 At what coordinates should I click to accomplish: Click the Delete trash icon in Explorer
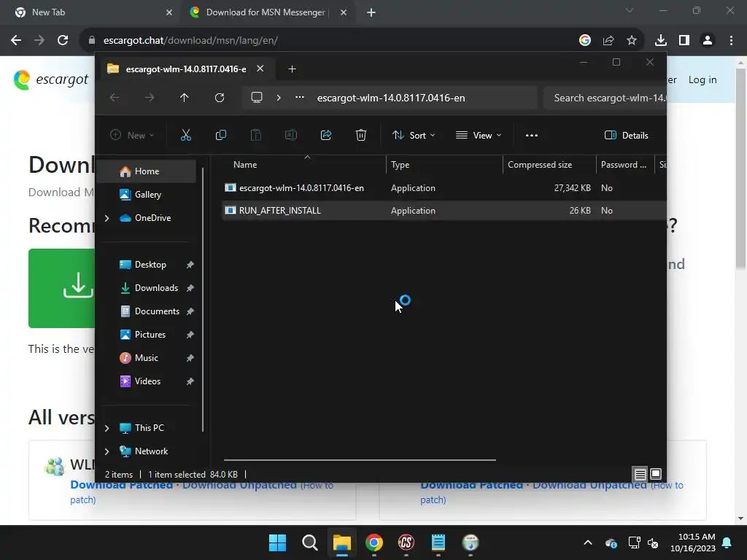[x=361, y=135]
